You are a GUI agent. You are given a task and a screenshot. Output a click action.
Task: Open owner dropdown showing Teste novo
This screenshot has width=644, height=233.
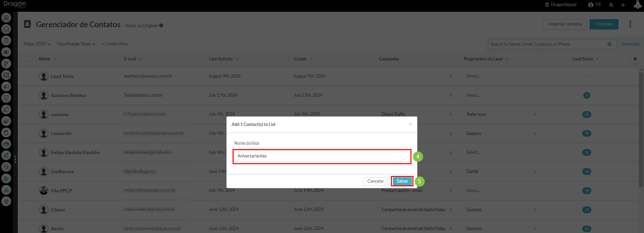pyautogui.click(x=476, y=114)
